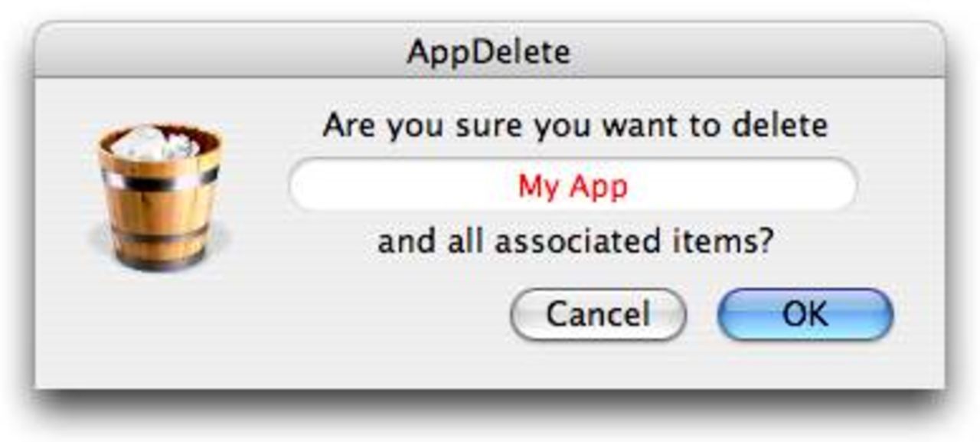
Task: Click the 'and all associated items?' text
Action: click(x=577, y=239)
